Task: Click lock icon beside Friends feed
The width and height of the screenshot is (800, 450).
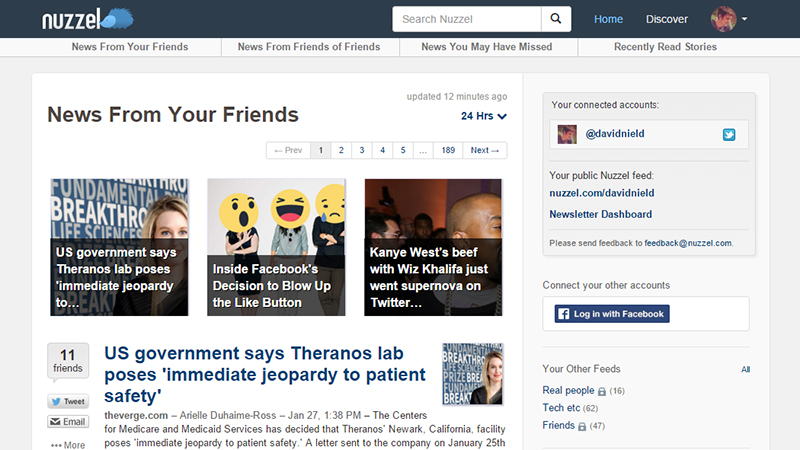Action: [x=582, y=426]
